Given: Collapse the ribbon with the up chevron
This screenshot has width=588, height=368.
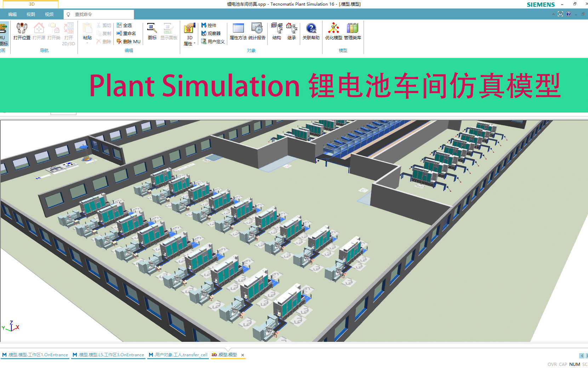Looking at the screenshot, I should (553, 14).
